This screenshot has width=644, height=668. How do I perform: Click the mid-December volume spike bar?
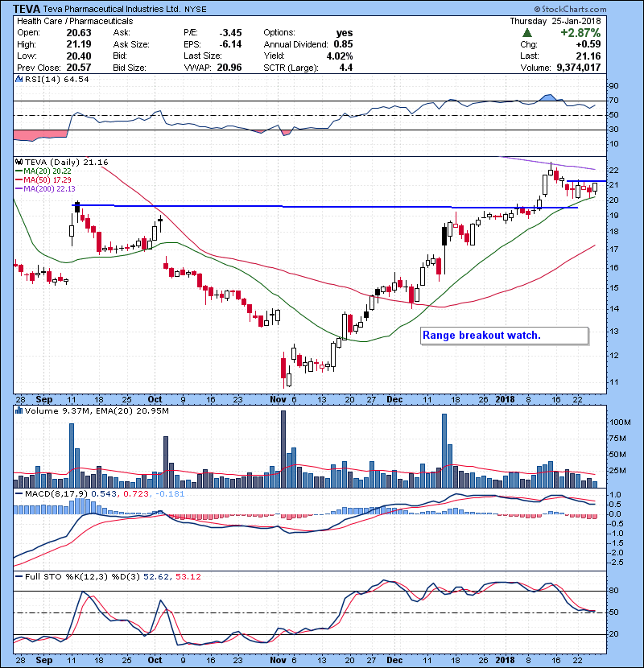[x=444, y=451]
